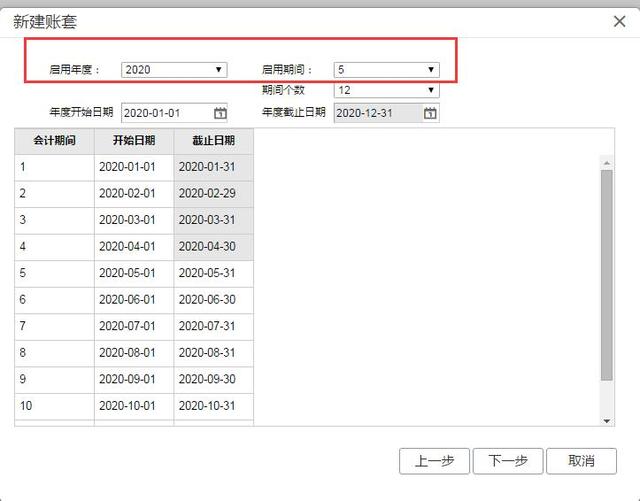Image resolution: width=640 pixels, height=501 pixels.
Task: Select end date cell 2020-04-30
Action: 213,247
